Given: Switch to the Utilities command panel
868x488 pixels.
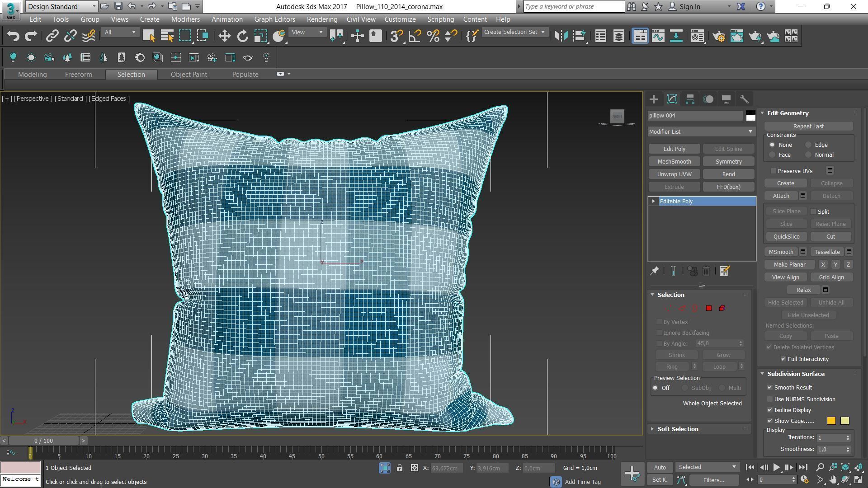Looking at the screenshot, I should click(744, 99).
